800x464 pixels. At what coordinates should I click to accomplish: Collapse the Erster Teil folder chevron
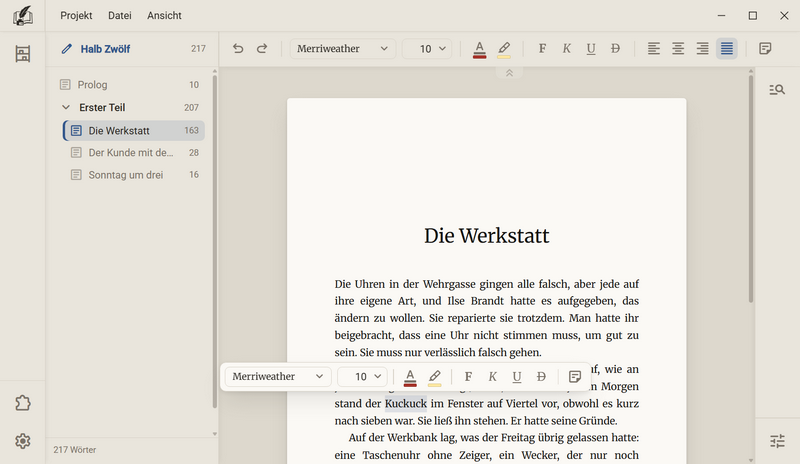pyautogui.click(x=66, y=107)
